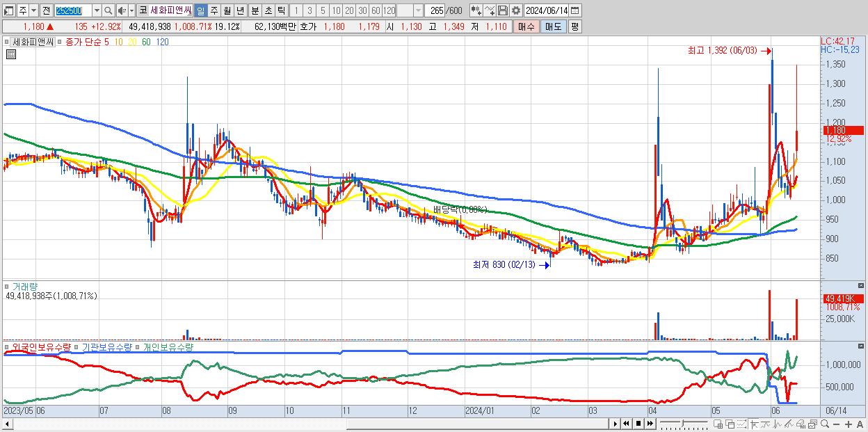Choose the 60 interval button

click(x=376, y=10)
